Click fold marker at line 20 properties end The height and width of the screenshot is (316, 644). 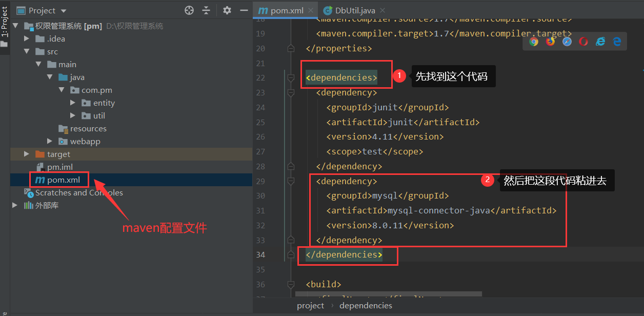pyautogui.click(x=291, y=48)
